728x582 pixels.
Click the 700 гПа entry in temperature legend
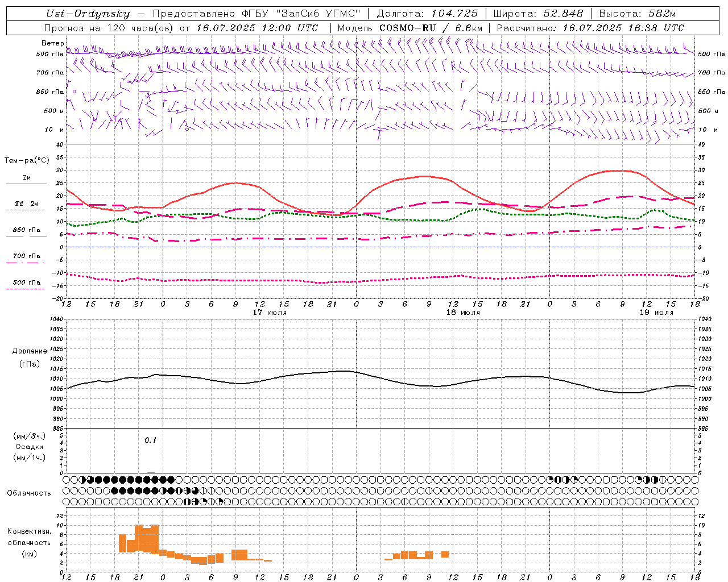[x=27, y=256]
